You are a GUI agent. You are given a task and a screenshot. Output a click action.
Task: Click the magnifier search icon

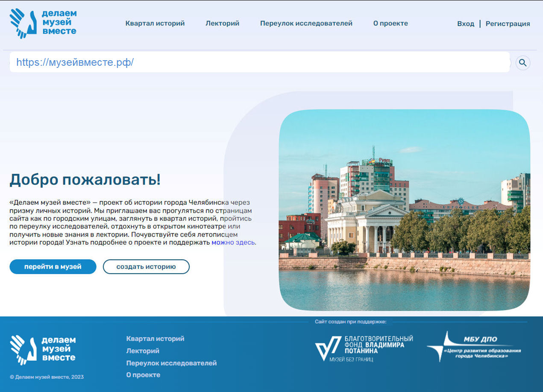[522, 63]
